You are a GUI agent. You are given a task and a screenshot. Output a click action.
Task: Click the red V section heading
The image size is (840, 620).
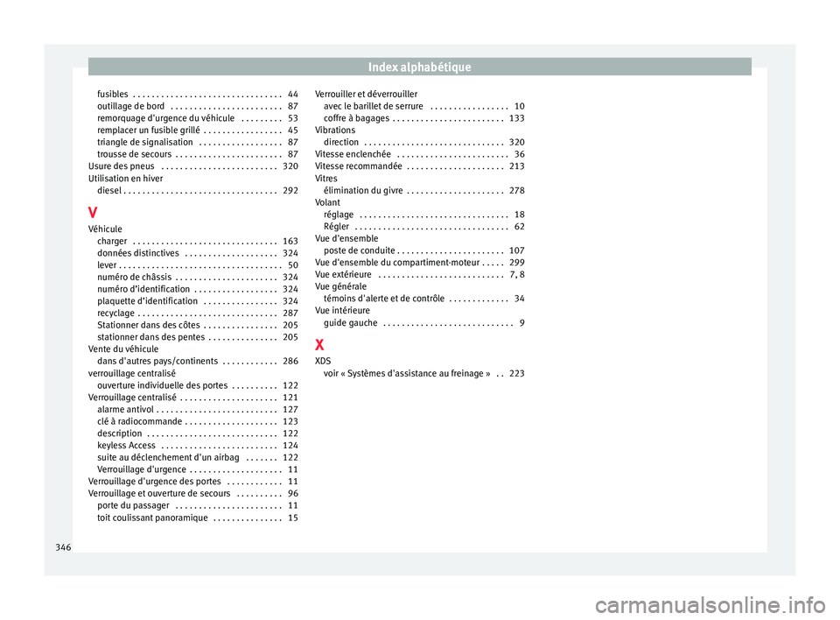pyautogui.click(x=93, y=213)
